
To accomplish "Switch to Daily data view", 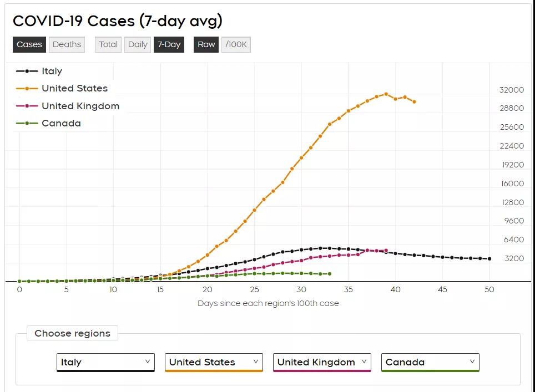I will tap(138, 44).
